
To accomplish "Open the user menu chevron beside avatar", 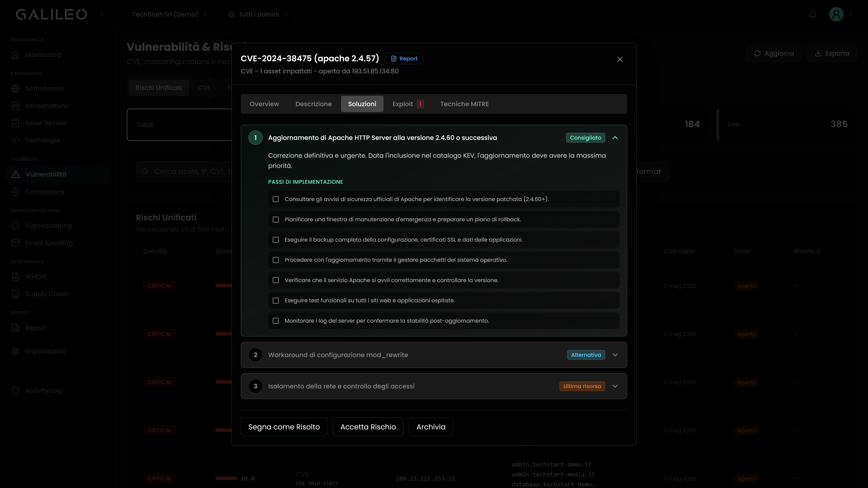I will pos(851,14).
